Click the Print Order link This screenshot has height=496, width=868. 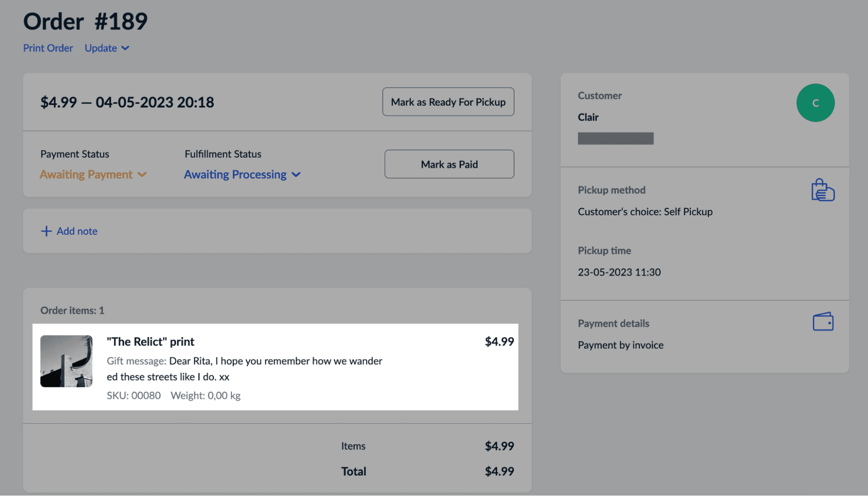pyautogui.click(x=48, y=48)
